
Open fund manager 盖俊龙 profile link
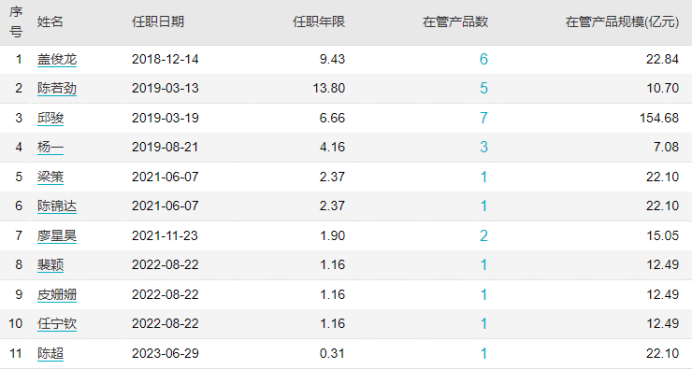tap(57, 59)
